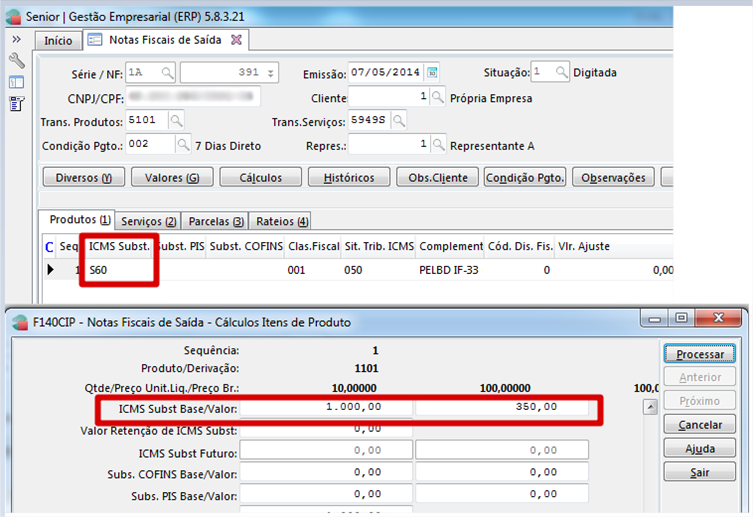
Task: Expand the NF number dropdown arrow
Action: [271, 73]
